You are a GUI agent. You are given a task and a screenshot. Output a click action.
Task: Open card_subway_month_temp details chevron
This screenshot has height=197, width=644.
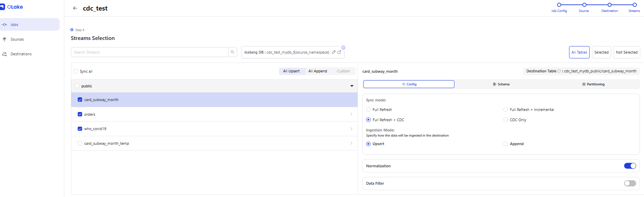(351, 143)
